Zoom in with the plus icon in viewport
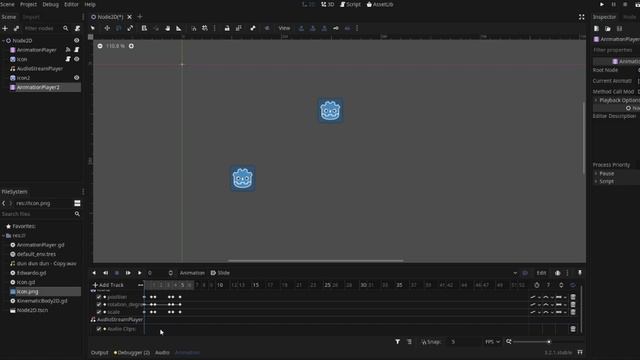Screen dimensions: 640x360 click(131, 46)
